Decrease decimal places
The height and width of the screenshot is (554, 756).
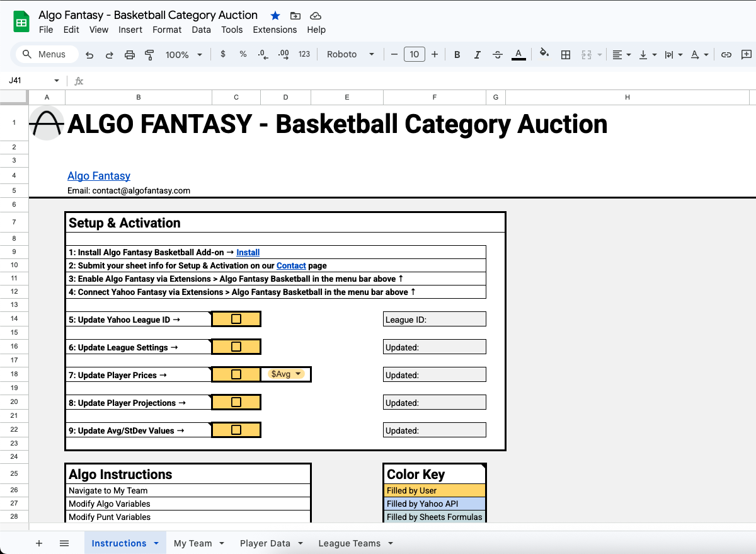pos(263,54)
